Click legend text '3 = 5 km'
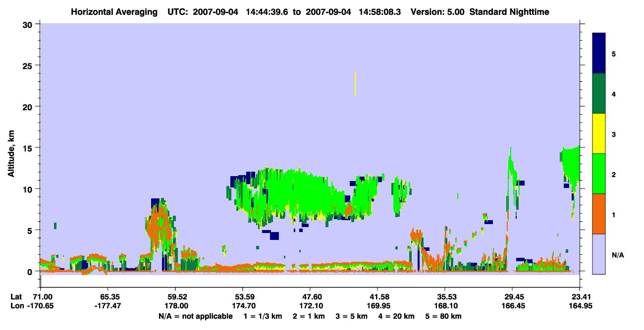This screenshot has width=644, height=330. click(351, 316)
